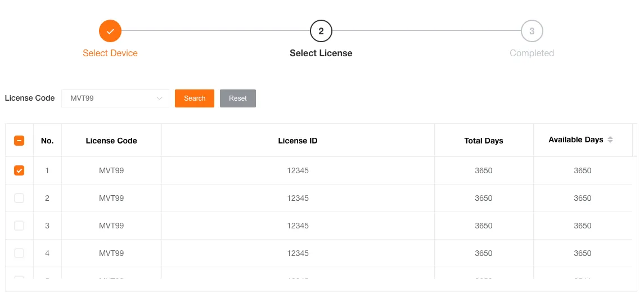
Task: Click License ID 12345 in row 2
Action: 298,198
